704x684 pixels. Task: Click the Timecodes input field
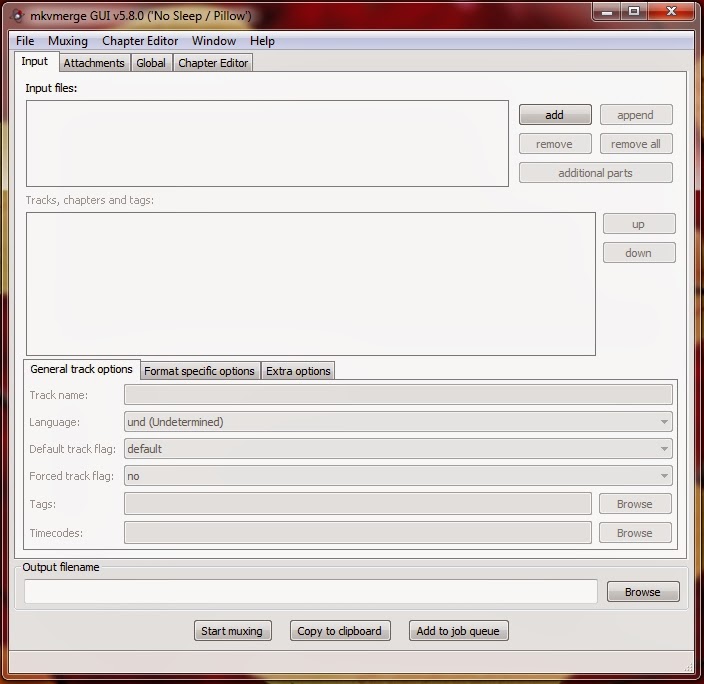coord(358,533)
